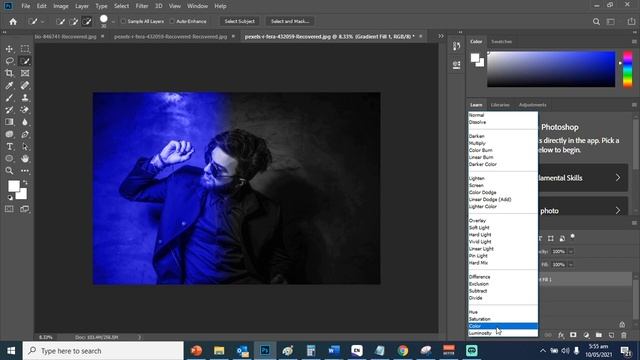Open the Color panel options menu

[634, 42]
